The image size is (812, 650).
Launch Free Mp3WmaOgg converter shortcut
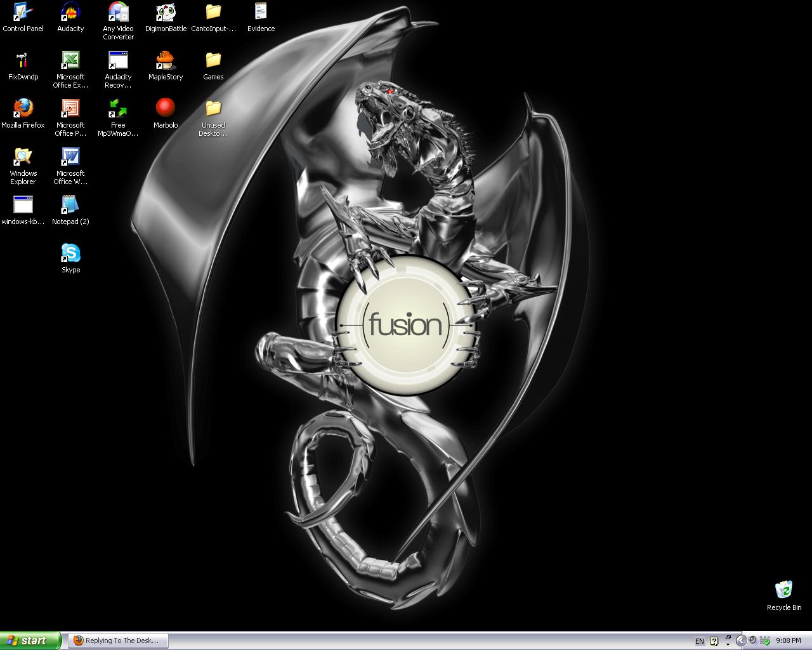(118, 118)
